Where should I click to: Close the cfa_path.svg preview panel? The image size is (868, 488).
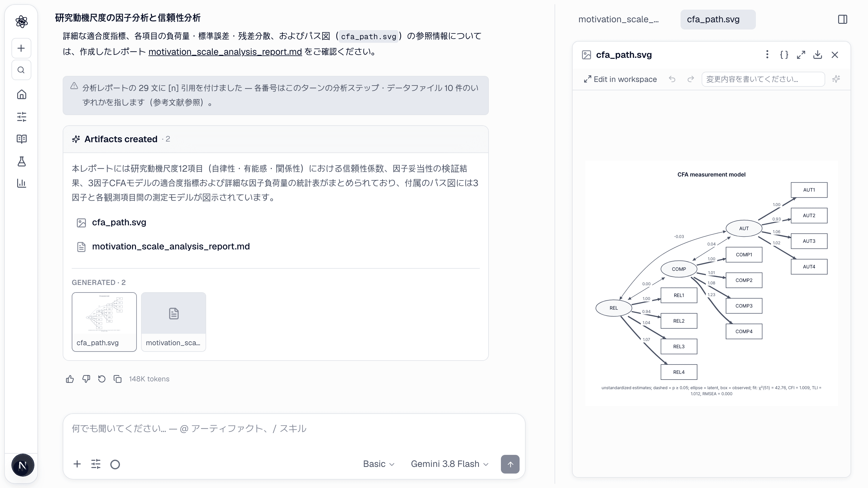tap(835, 55)
